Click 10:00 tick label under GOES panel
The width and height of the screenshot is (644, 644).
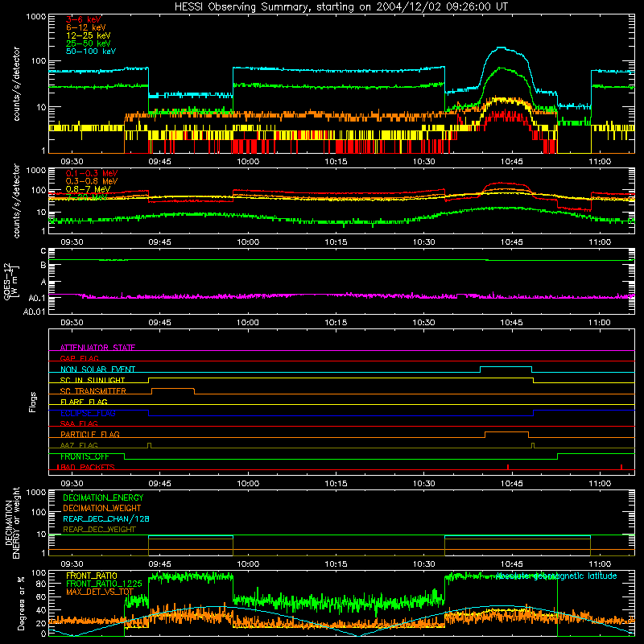tap(248, 323)
